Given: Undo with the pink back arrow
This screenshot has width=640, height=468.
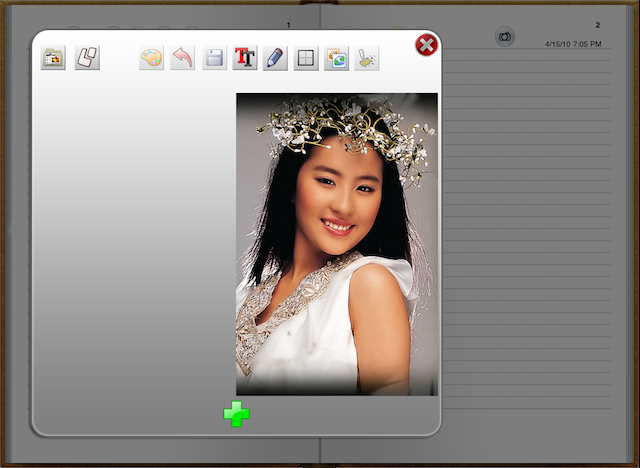Looking at the screenshot, I should [x=182, y=58].
